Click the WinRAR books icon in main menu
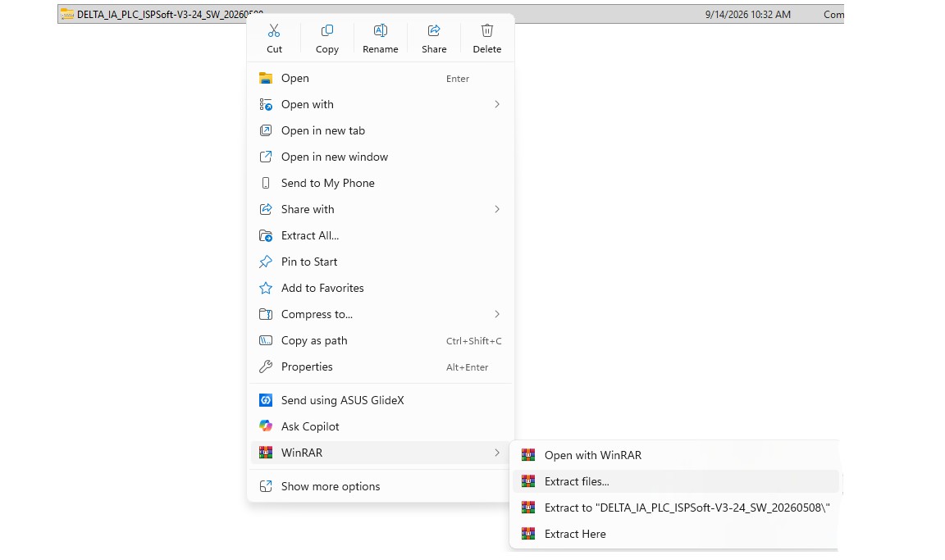Viewport: 945px width, 560px height. [265, 453]
